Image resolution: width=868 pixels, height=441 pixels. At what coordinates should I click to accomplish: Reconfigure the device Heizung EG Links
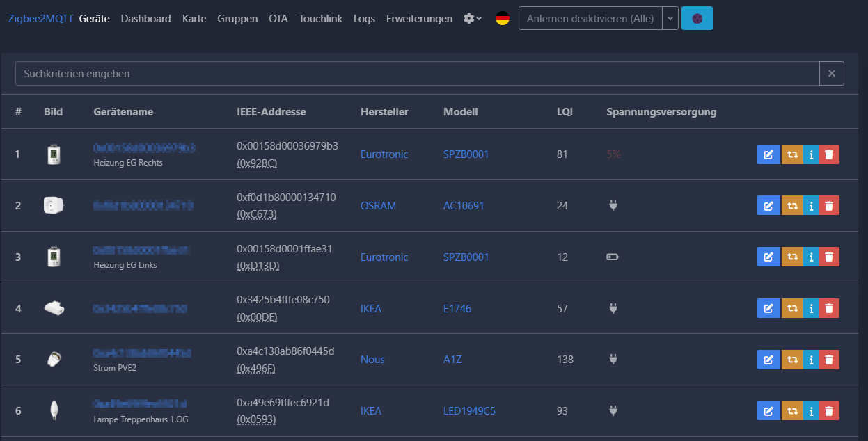(x=793, y=257)
